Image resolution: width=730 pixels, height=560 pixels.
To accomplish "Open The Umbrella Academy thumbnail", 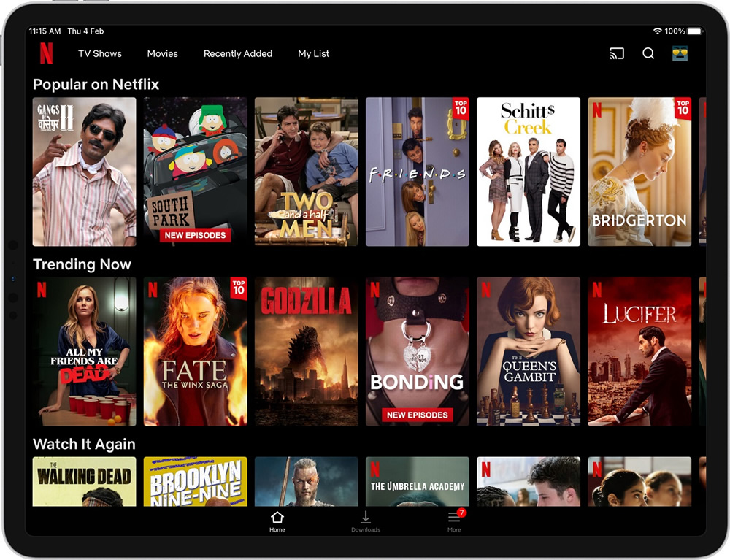I will click(x=417, y=481).
